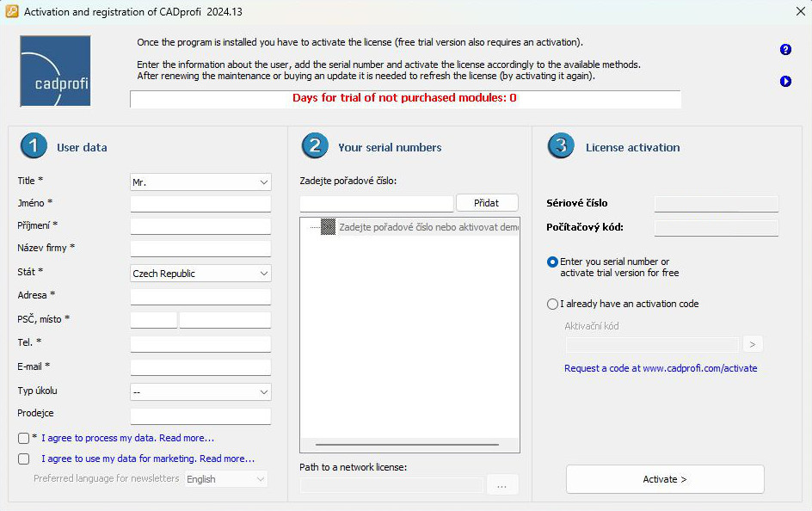Screen dimensions: 812x511
Task: Click the Přidat button
Action: tap(487, 203)
